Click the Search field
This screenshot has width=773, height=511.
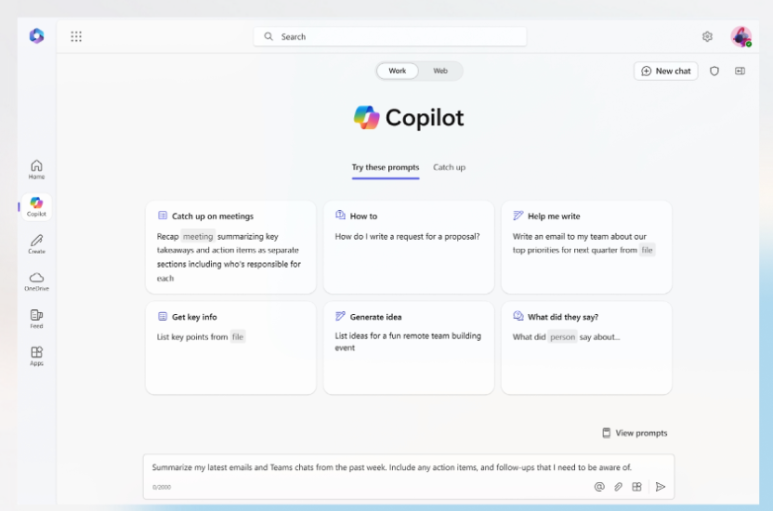(390, 36)
